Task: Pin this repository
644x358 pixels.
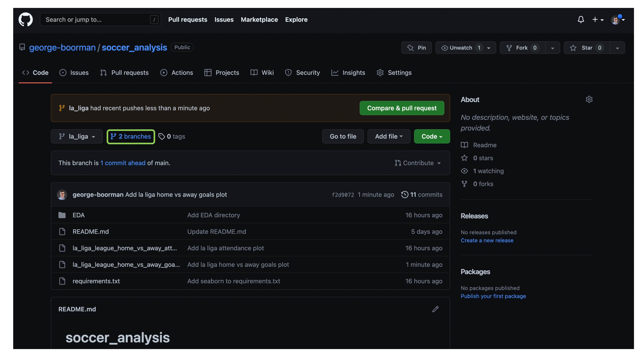Action: point(416,48)
